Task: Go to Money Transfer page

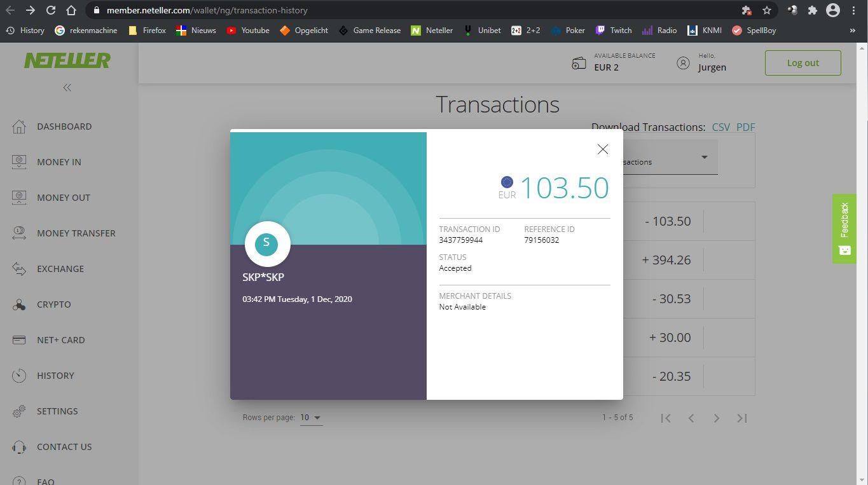Action: pyautogui.click(x=76, y=233)
